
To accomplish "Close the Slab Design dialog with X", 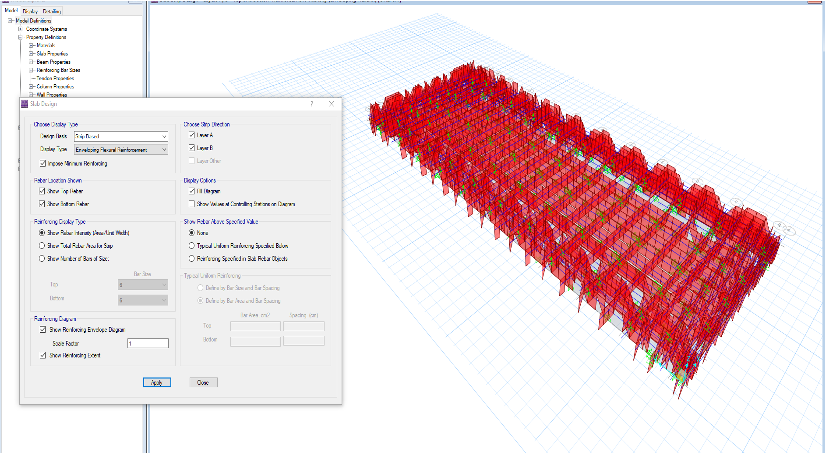I will (331, 103).
